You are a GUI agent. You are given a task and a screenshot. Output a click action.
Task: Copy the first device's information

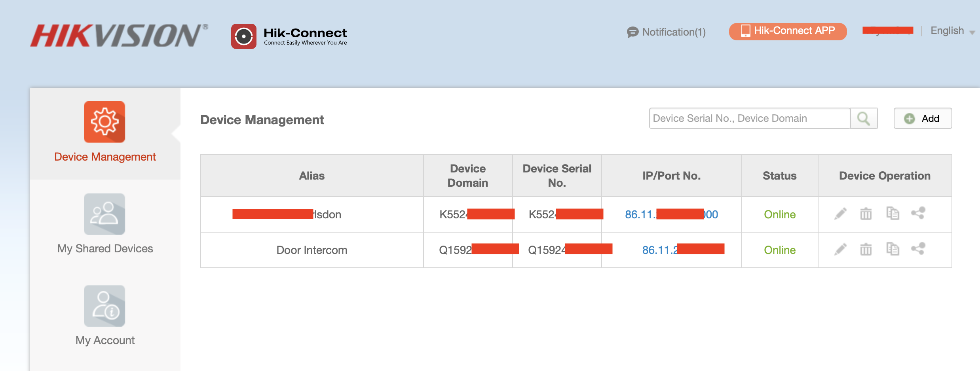click(893, 214)
